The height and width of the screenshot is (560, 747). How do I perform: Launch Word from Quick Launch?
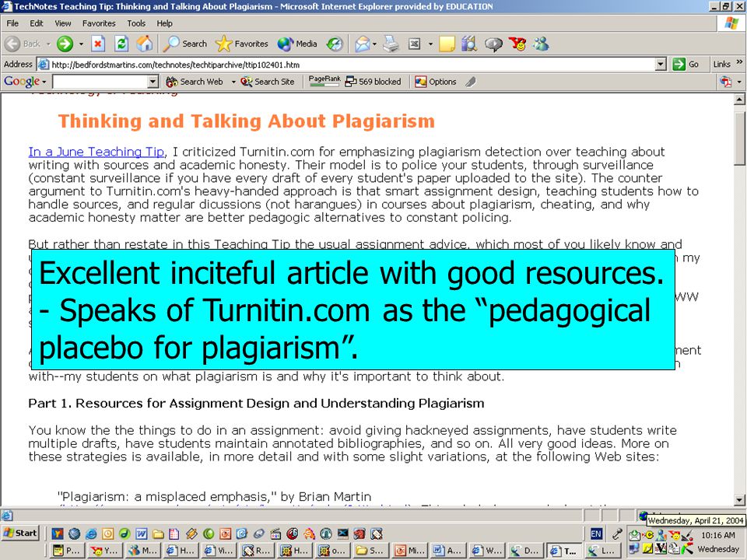(x=141, y=534)
